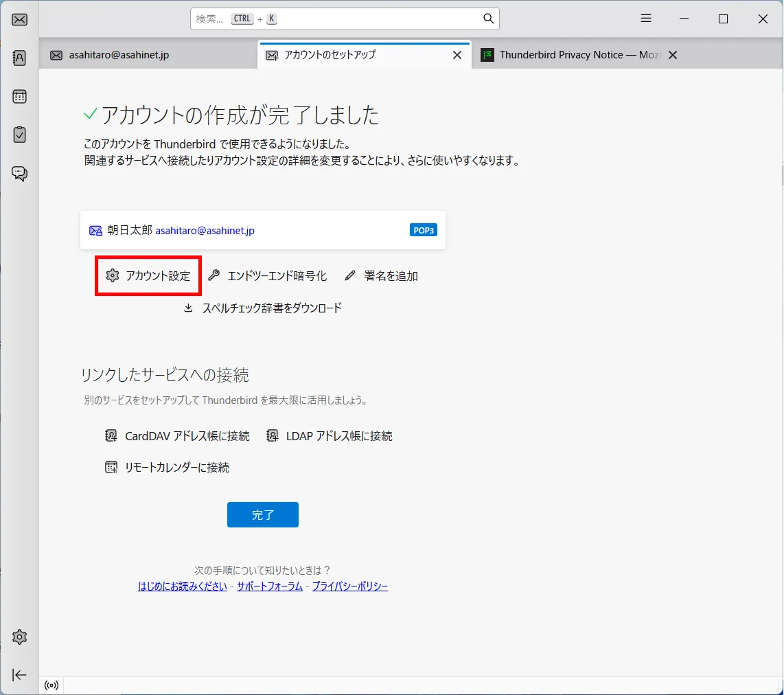The height and width of the screenshot is (695, 784).
Task: Switch to the Thunderbird Privacy Notice tab
Action: (573, 54)
